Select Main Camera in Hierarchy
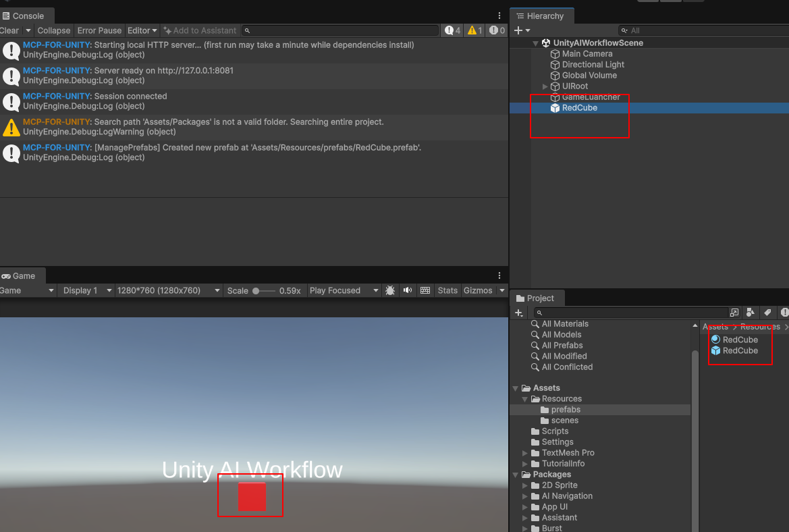 tap(587, 54)
